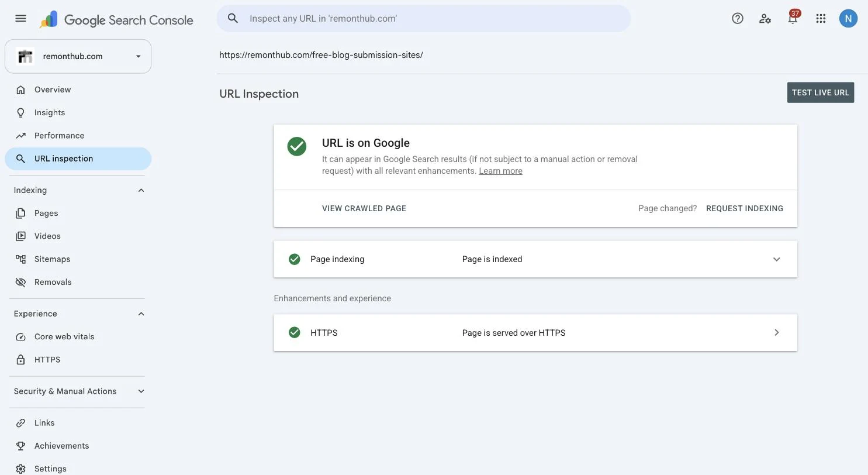Screen dimensions: 868x475
Task: Click the Overview home icon
Action: (x=21, y=90)
